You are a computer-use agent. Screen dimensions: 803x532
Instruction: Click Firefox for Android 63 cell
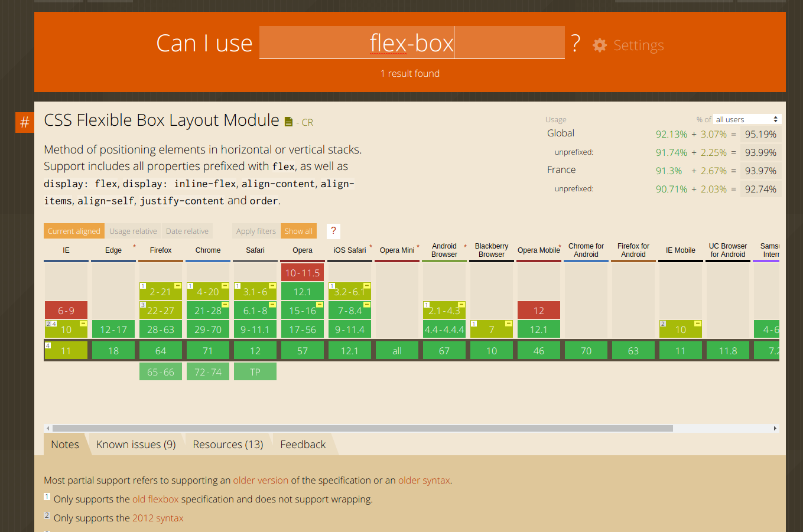click(x=633, y=351)
